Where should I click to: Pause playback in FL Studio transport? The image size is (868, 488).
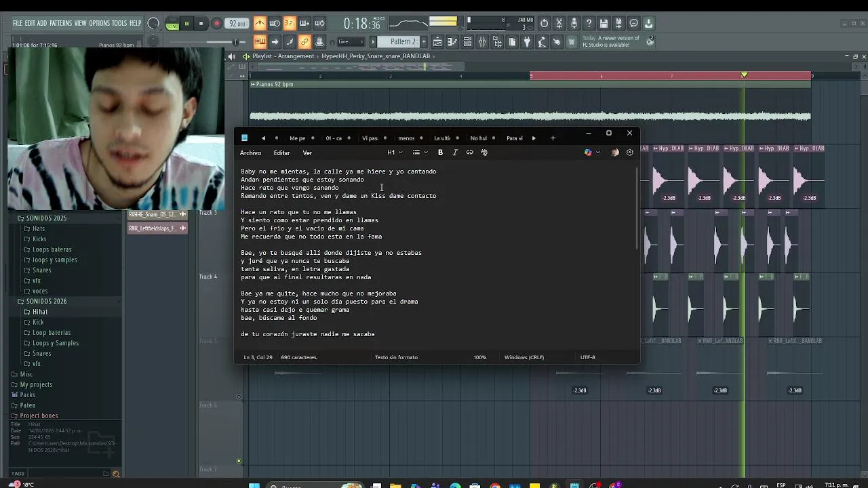(186, 24)
